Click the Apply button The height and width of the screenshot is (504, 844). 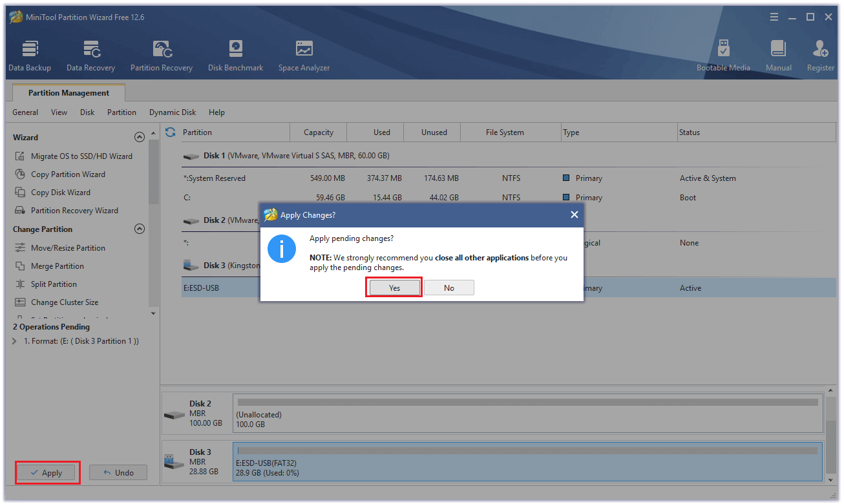47,473
